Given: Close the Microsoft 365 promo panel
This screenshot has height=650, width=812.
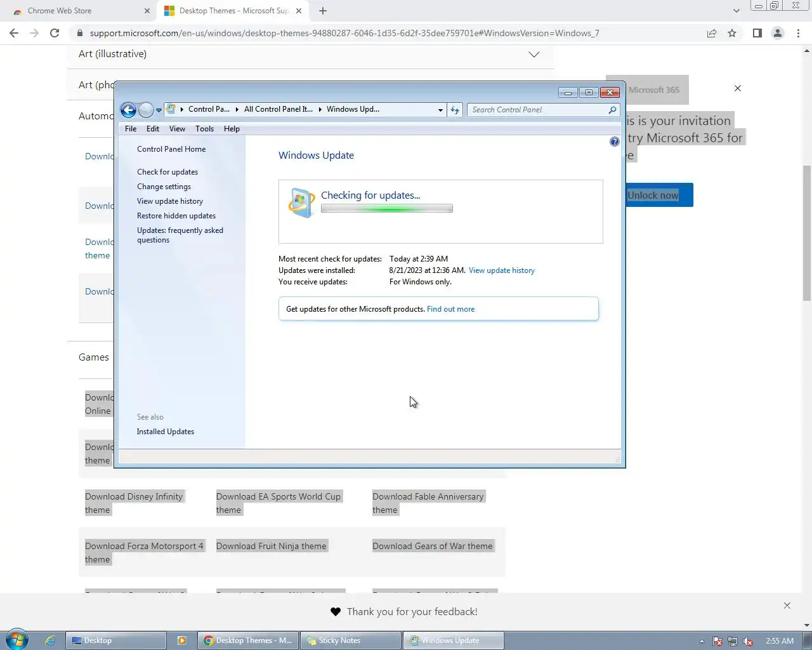Looking at the screenshot, I should coord(737,88).
